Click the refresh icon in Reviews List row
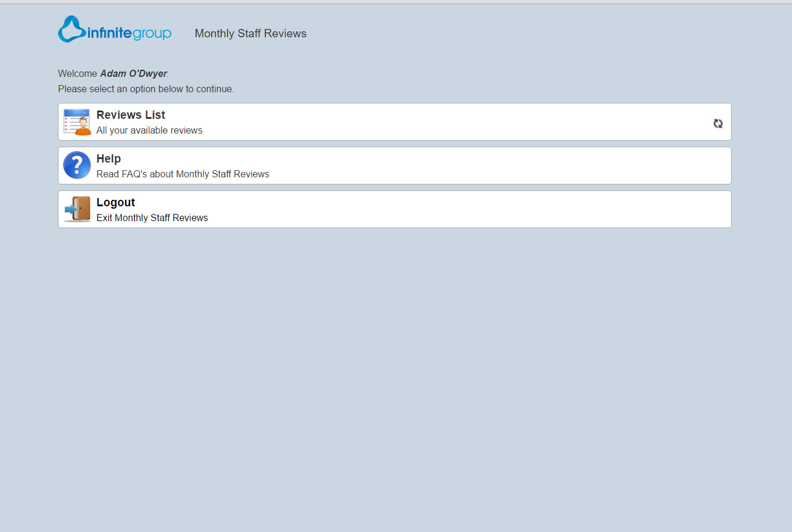The height and width of the screenshot is (532, 792). click(x=718, y=124)
